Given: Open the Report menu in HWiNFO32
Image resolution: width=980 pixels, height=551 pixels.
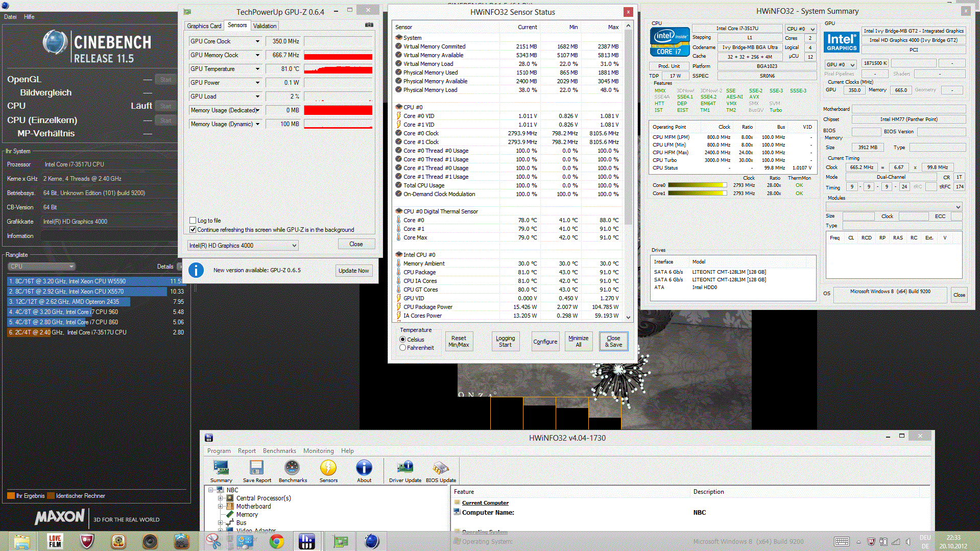Looking at the screenshot, I should tap(247, 451).
